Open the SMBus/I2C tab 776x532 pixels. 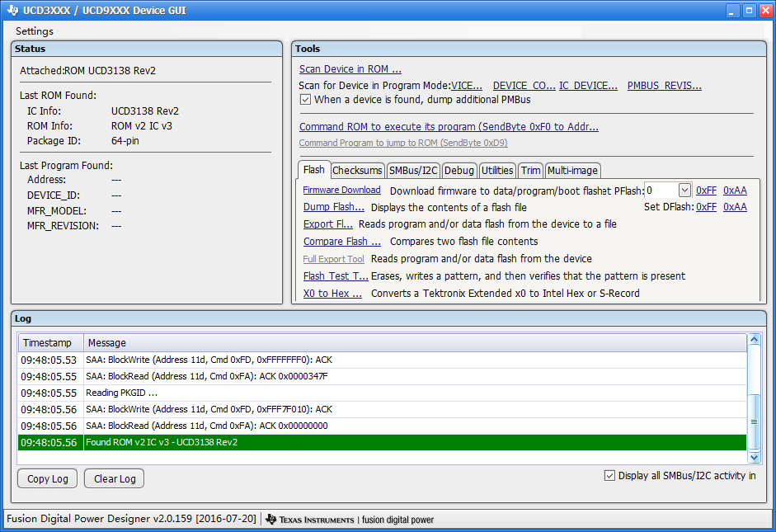pyautogui.click(x=413, y=171)
